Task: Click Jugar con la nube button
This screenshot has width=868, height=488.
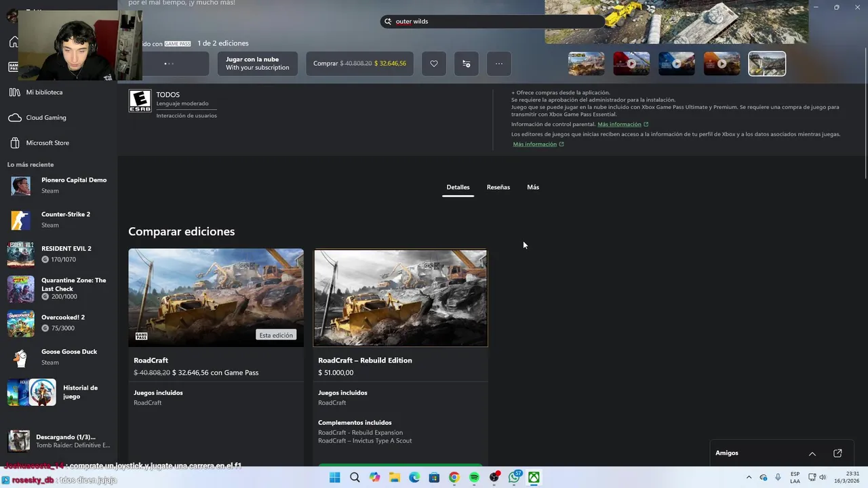Action: click(258, 64)
